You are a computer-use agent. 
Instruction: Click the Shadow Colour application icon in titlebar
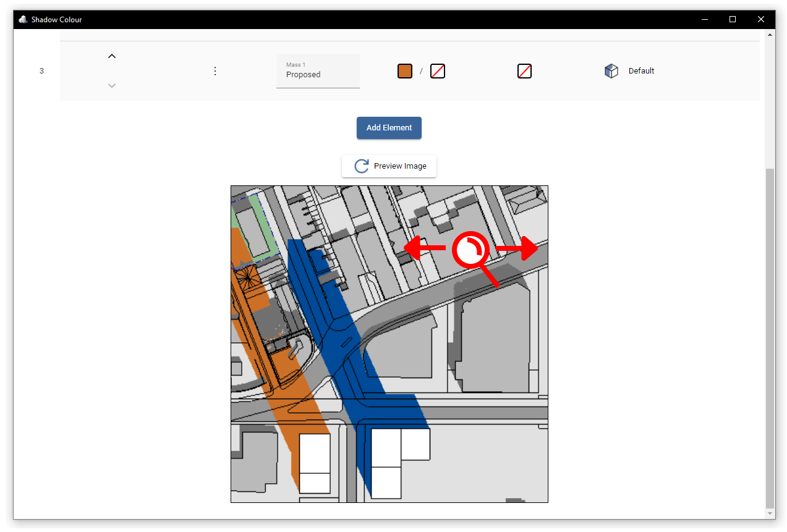tap(22, 19)
